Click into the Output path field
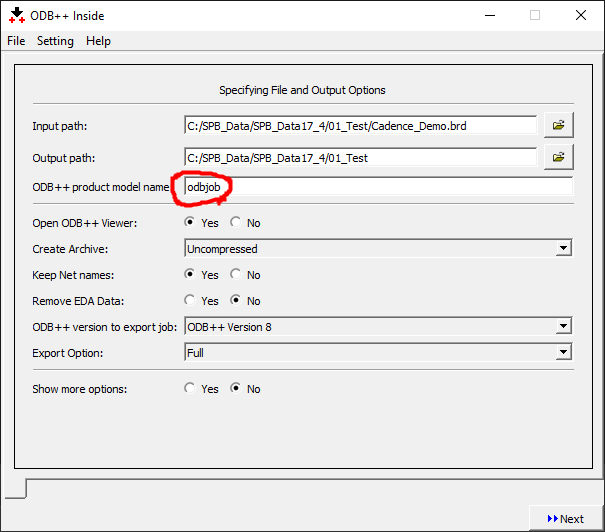 point(360,157)
